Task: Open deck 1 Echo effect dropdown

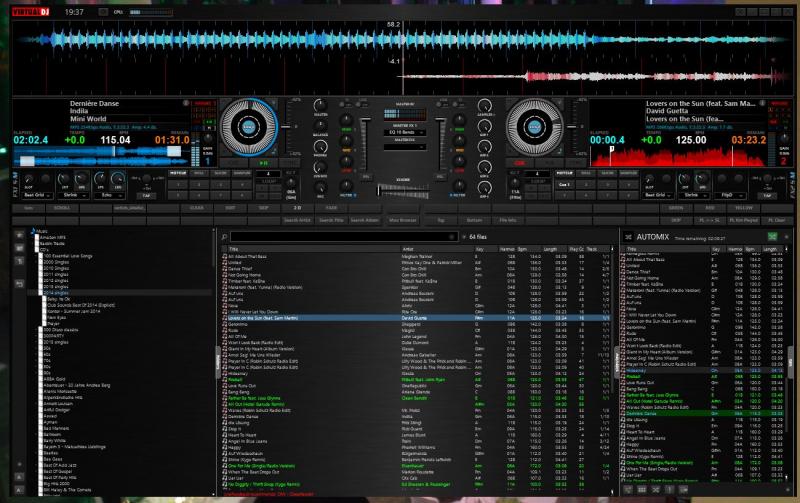Action: (x=109, y=195)
